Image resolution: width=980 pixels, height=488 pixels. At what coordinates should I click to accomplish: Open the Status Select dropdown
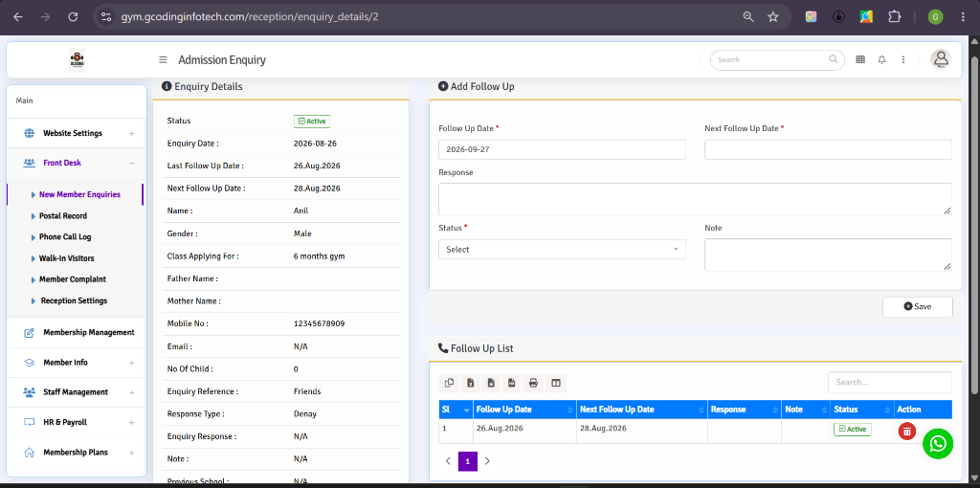pyautogui.click(x=562, y=250)
